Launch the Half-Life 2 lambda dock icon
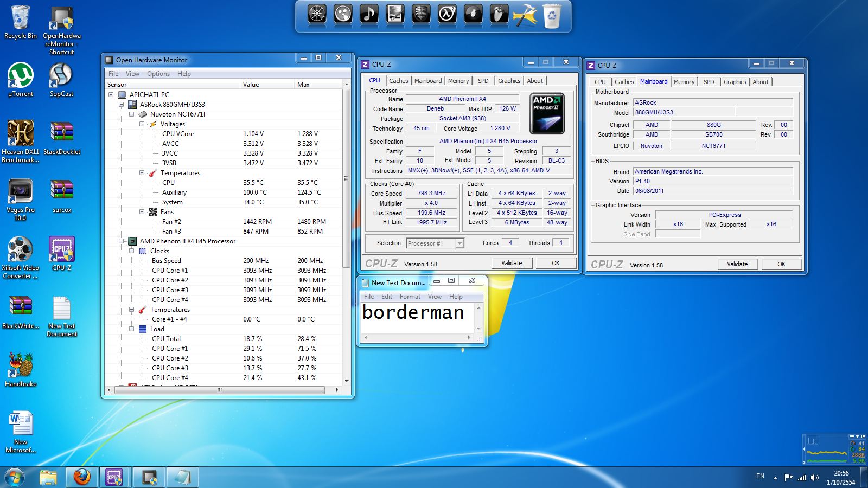This screenshot has height=488, width=868. (x=447, y=14)
